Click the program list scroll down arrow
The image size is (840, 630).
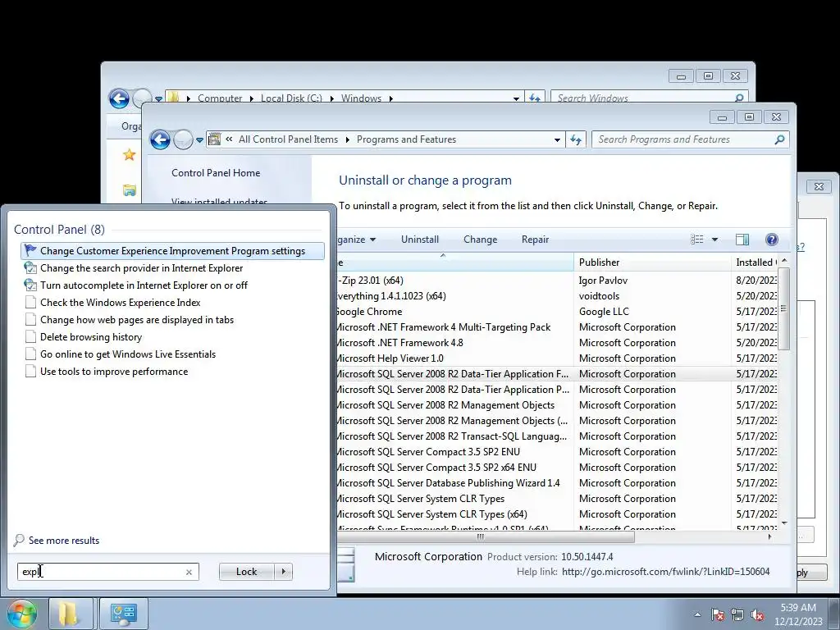[x=784, y=523]
